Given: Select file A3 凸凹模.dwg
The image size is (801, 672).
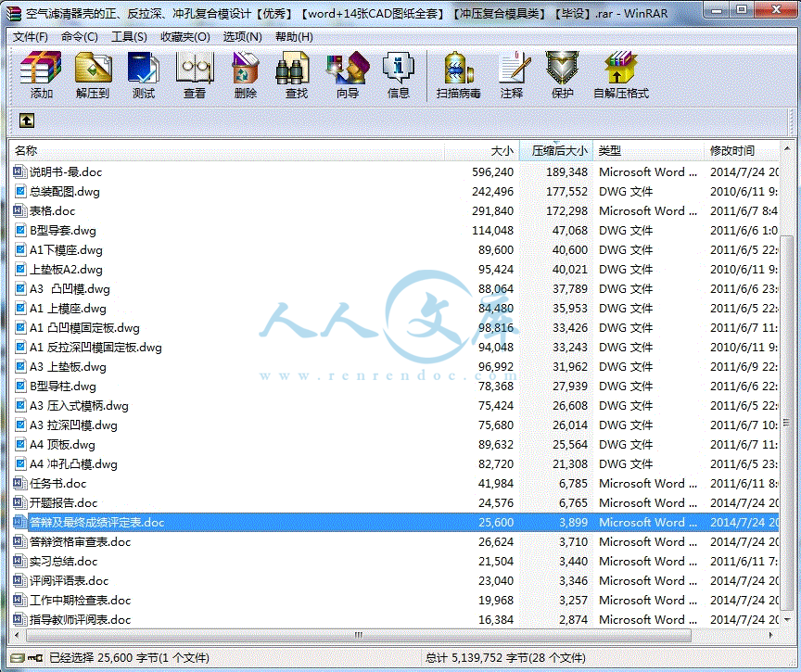Looking at the screenshot, I should [70, 289].
